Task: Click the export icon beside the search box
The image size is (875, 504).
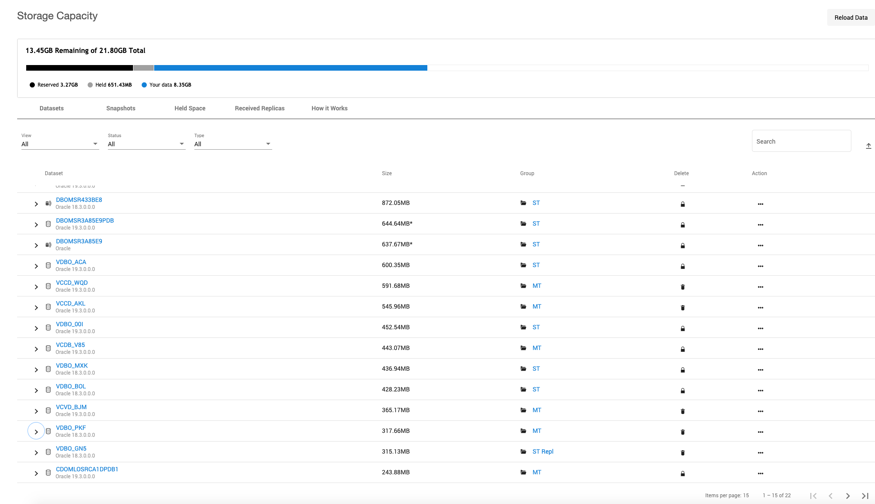Action: point(868,146)
